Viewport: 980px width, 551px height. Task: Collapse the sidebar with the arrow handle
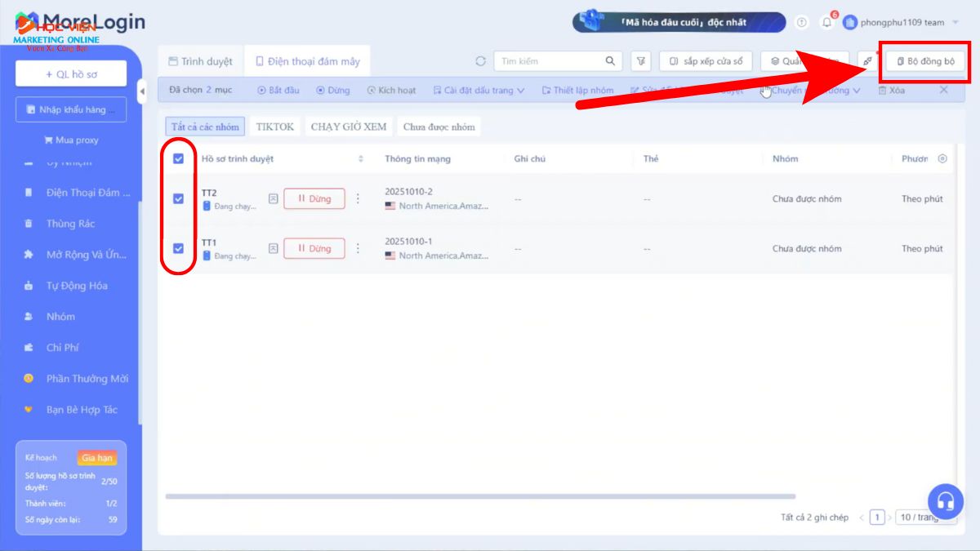click(x=142, y=90)
